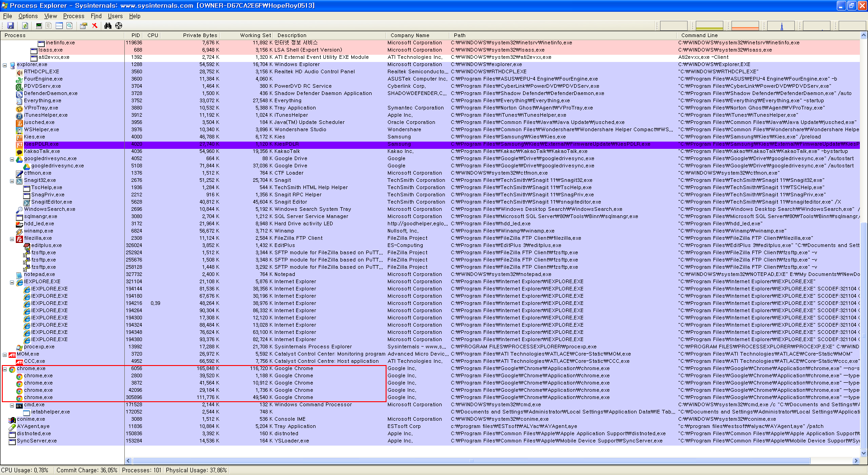Collapse the parent IEXPLORE.EXE tree node
Image resolution: width=868 pixels, height=475 pixels.
point(12,282)
